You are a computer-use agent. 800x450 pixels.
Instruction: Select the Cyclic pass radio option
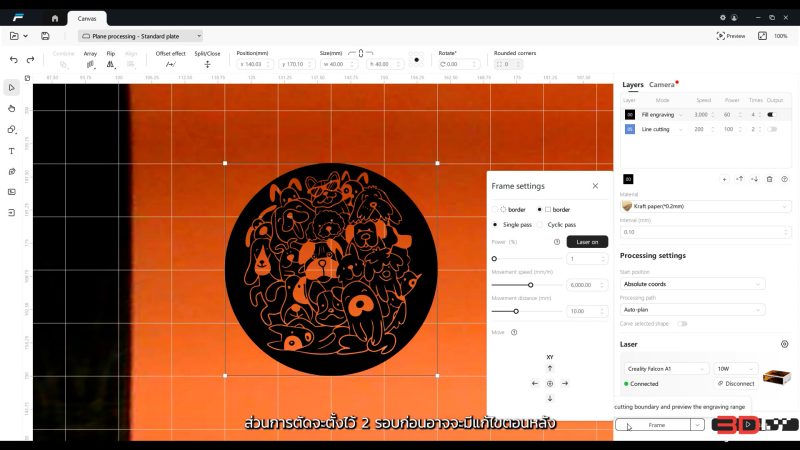click(x=540, y=224)
